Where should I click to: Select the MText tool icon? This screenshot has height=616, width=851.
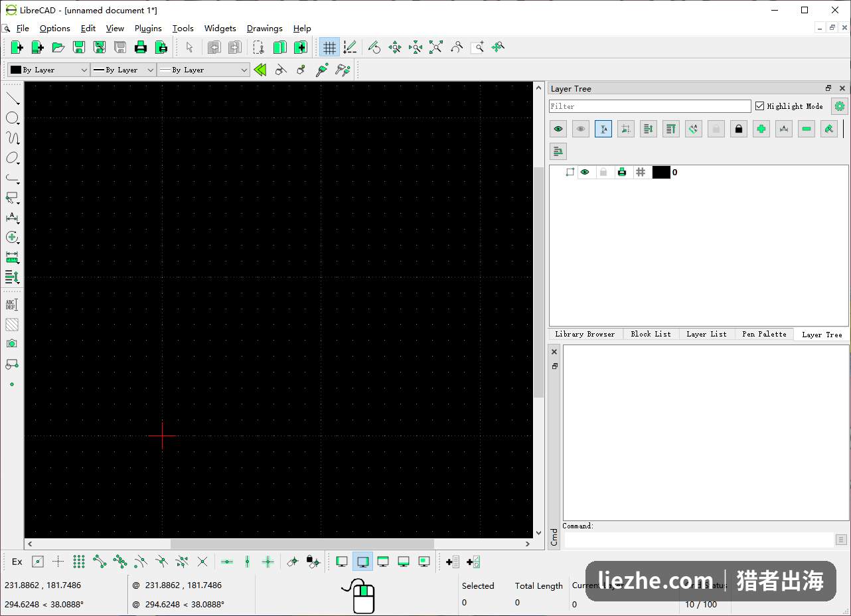point(12,305)
